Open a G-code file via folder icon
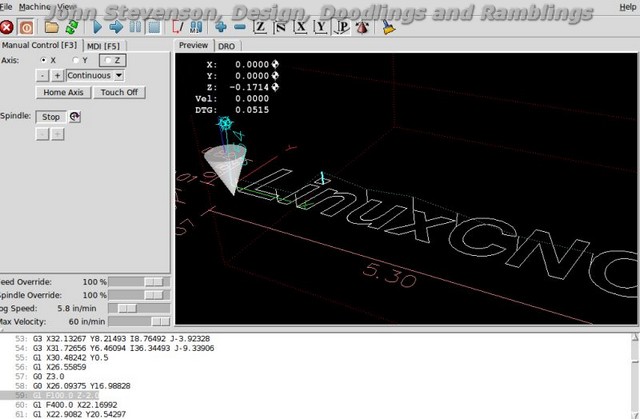Viewport: 640px width, 419px height. (x=51, y=27)
